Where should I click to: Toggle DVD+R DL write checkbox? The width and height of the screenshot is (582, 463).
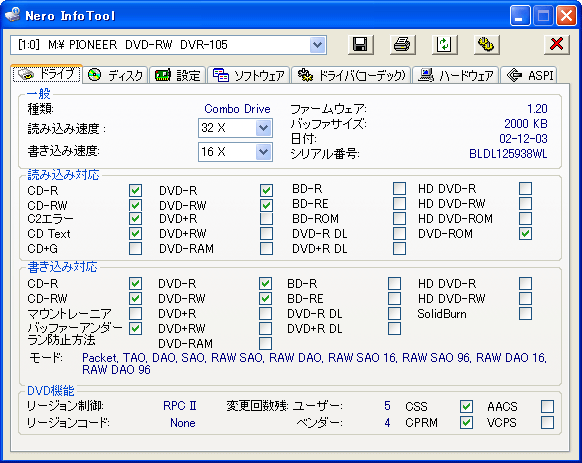coord(395,328)
